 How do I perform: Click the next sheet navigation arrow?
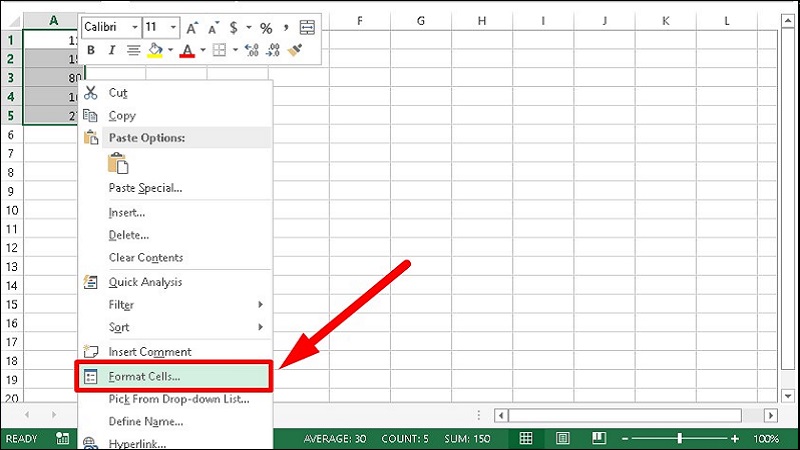pyautogui.click(x=54, y=415)
